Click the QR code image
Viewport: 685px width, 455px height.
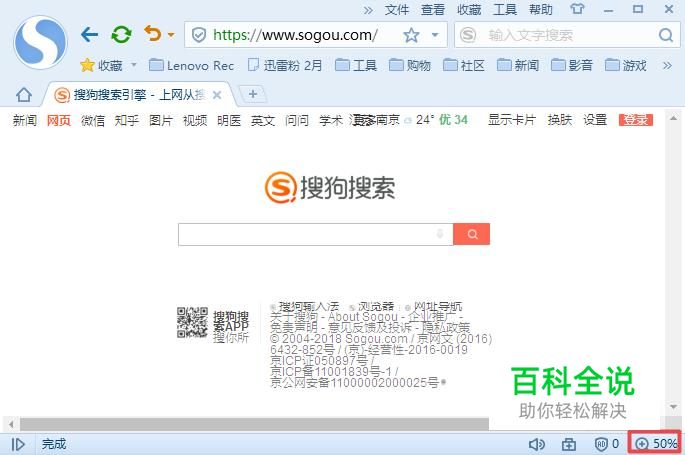[x=192, y=322]
